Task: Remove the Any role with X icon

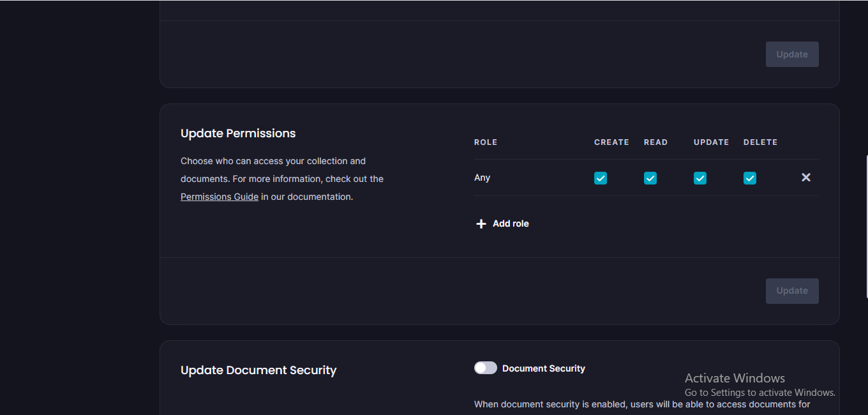Action: click(806, 177)
